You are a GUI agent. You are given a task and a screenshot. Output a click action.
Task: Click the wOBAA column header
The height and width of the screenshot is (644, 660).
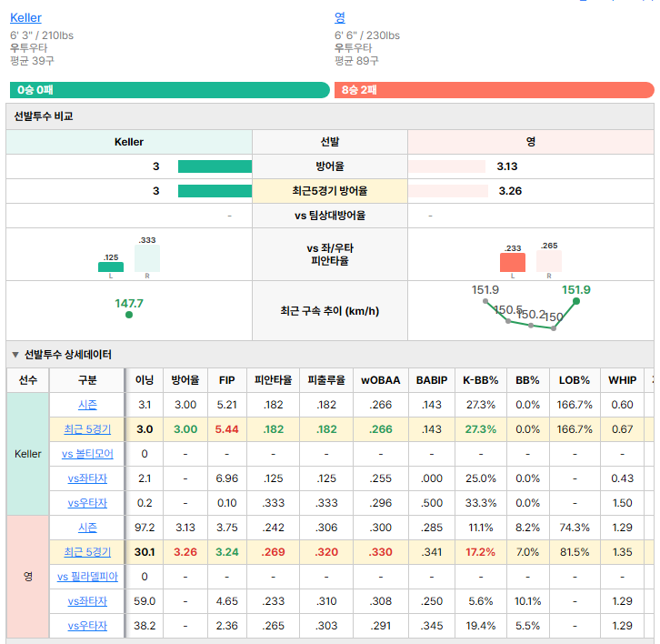pos(381,380)
